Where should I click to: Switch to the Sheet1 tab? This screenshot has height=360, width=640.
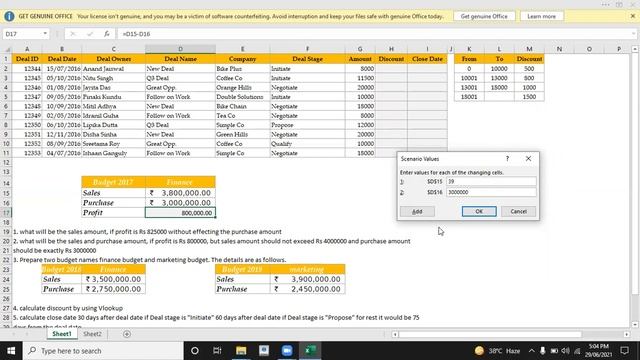click(x=62, y=334)
